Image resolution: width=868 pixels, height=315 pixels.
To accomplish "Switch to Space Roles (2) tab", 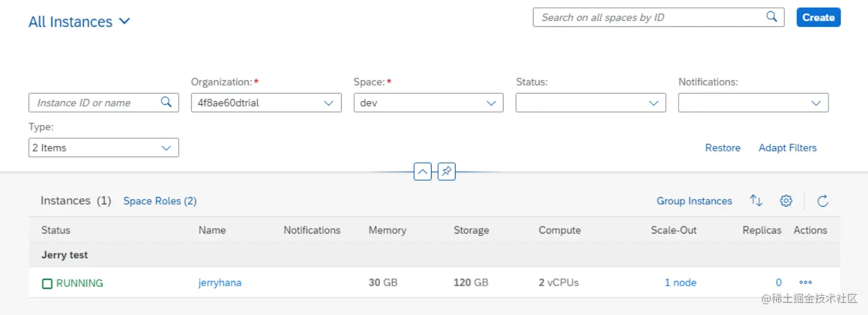I will point(160,201).
